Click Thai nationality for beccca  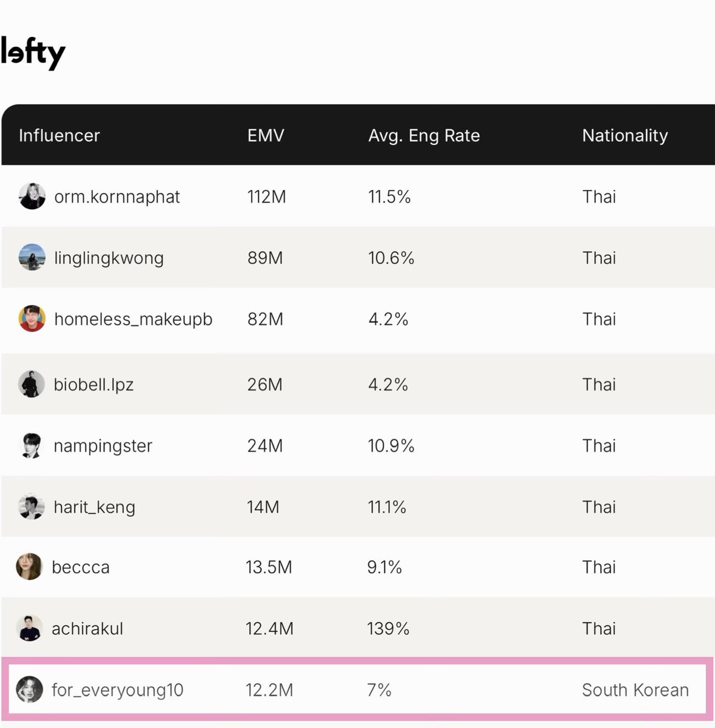tap(599, 567)
